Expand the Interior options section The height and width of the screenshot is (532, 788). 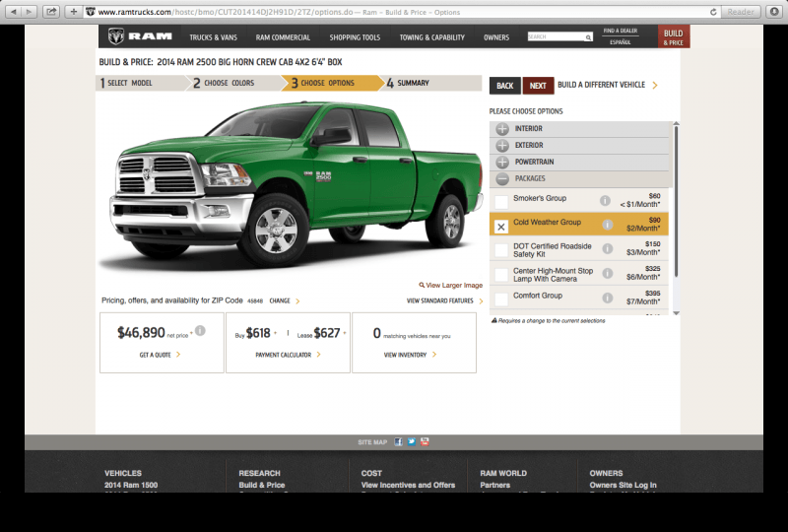click(x=579, y=129)
